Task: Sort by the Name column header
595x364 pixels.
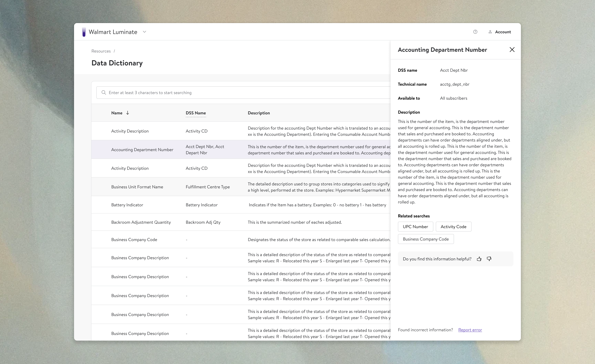Action: [117, 113]
